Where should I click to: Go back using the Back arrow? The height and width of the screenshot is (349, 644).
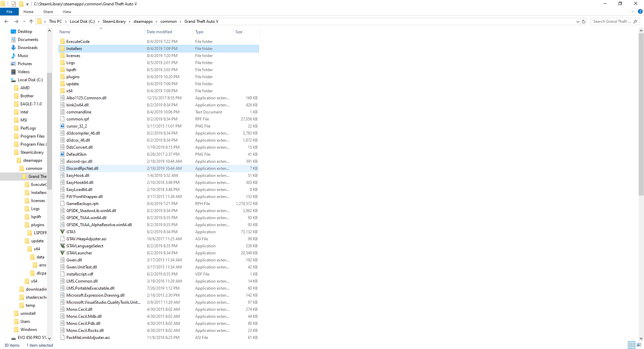pos(6,21)
